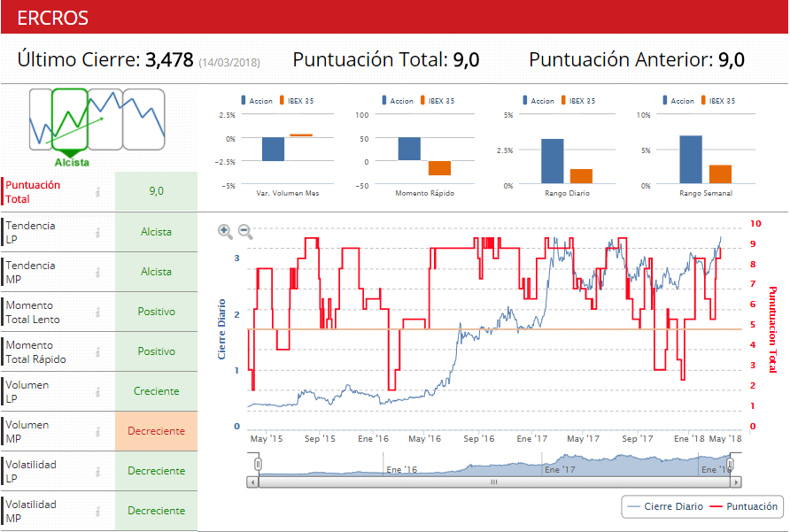The width and height of the screenshot is (790, 532).
Task: Open info icon for Momento Total Lento
Action: pos(98,312)
